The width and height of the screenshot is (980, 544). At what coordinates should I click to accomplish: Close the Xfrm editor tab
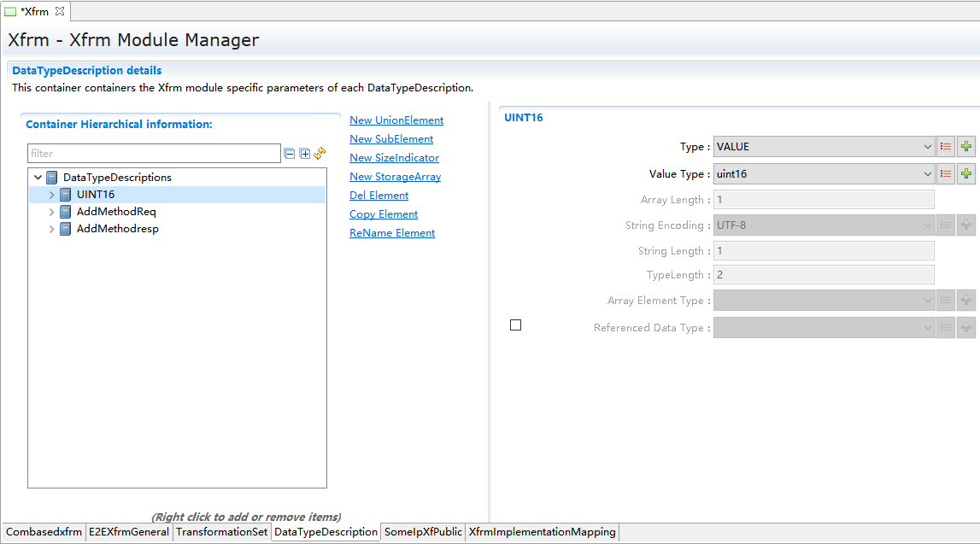click(60, 11)
